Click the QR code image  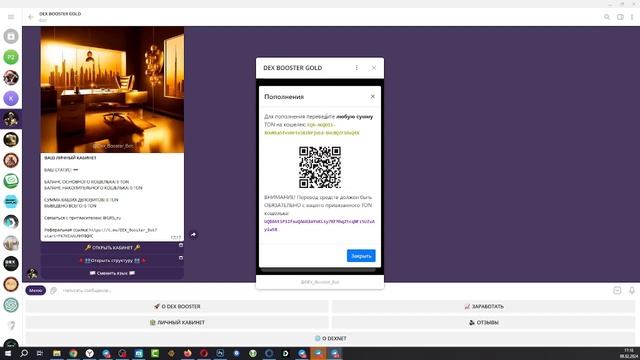pos(320,167)
